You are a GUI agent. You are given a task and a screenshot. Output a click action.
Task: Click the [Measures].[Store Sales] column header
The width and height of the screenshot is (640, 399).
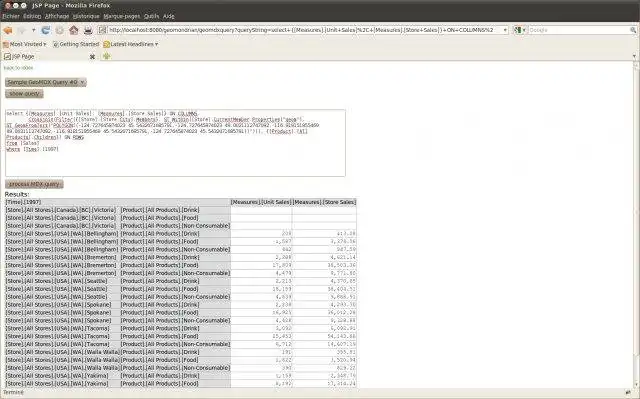point(324,202)
